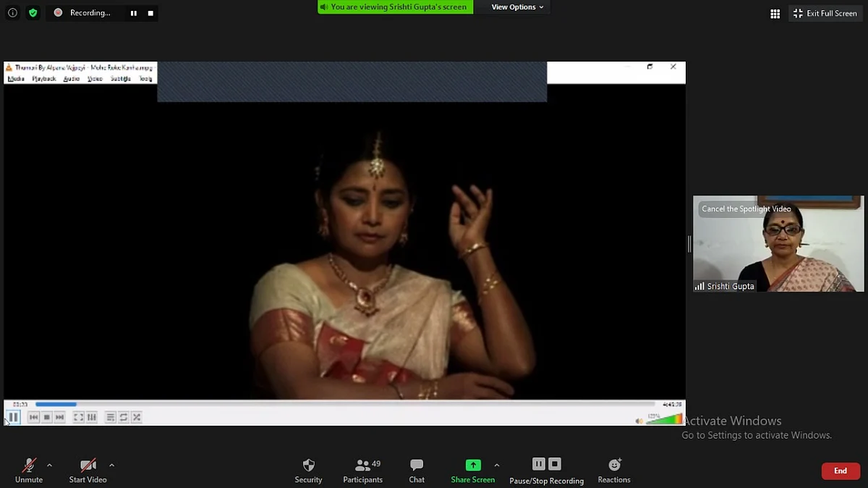Expand video options next to Start Video
Image resolution: width=868 pixels, height=488 pixels.
click(111, 465)
